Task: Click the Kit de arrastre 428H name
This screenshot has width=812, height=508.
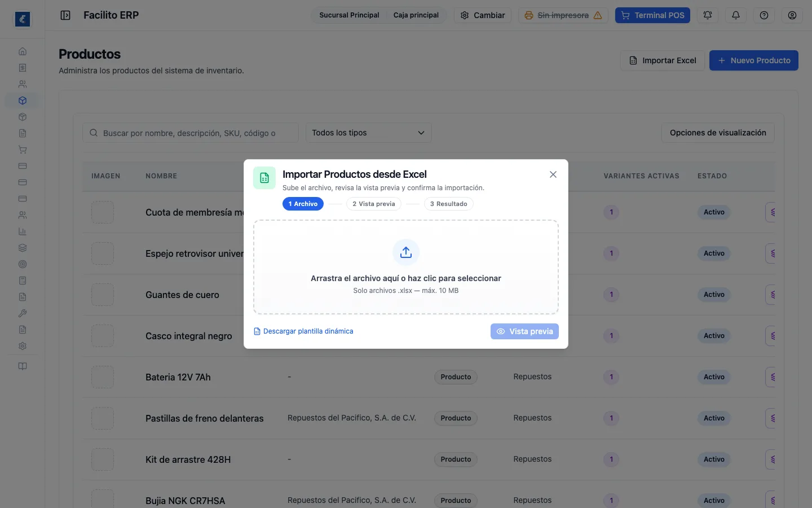Action: click(x=188, y=459)
